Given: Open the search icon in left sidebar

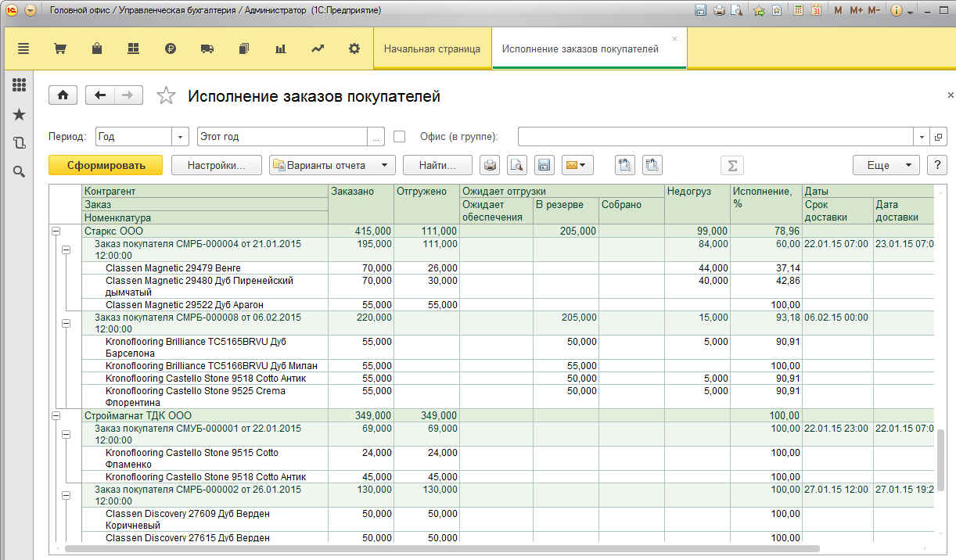Looking at the screenshot, I should coord(20,171).
